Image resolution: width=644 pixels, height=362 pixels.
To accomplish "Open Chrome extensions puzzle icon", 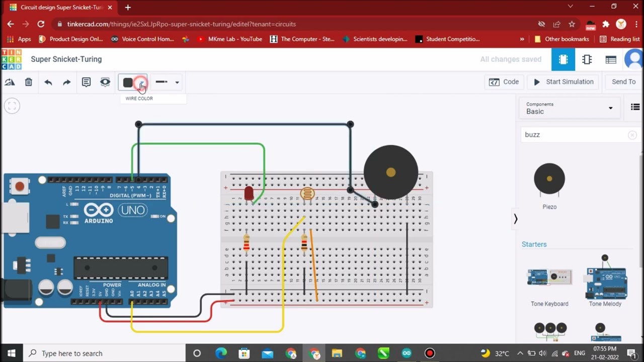I will 606,24.
